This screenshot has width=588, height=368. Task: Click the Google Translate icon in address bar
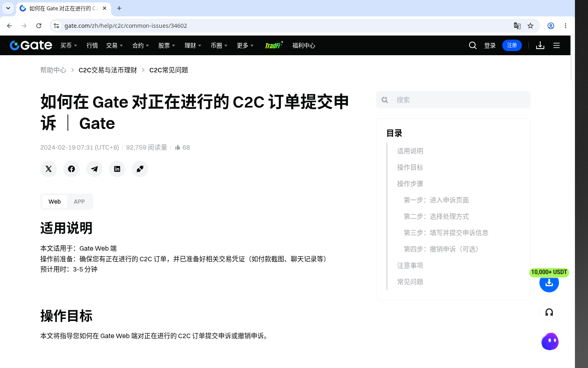point(517,26)
